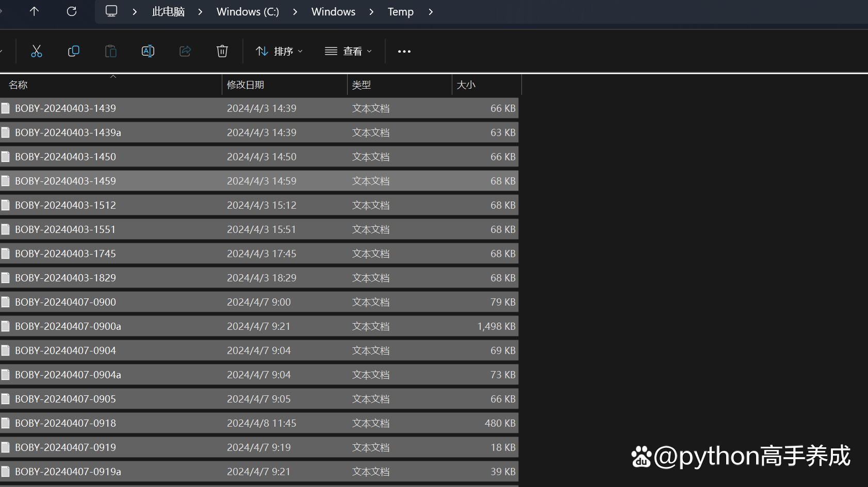Click the 2024/4/8 11:45 date cell
Image resolution: width=868 pixels, height=487 pixels.
[261, 423]
